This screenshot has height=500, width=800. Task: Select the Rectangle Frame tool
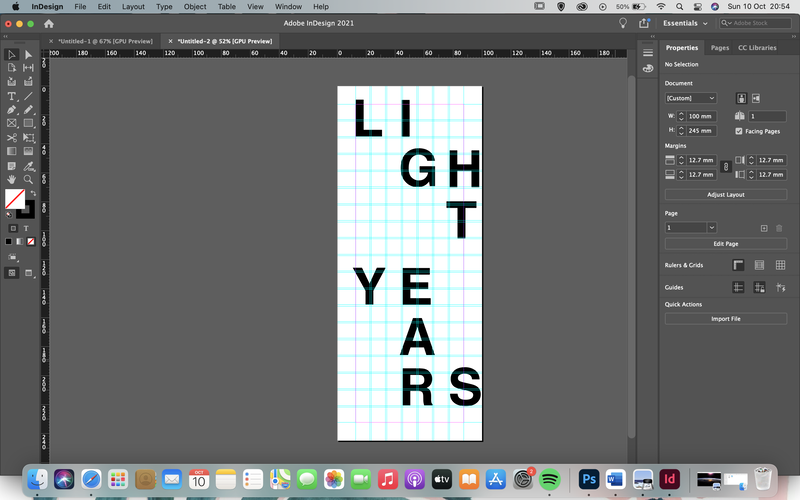(x=11, y=123)
